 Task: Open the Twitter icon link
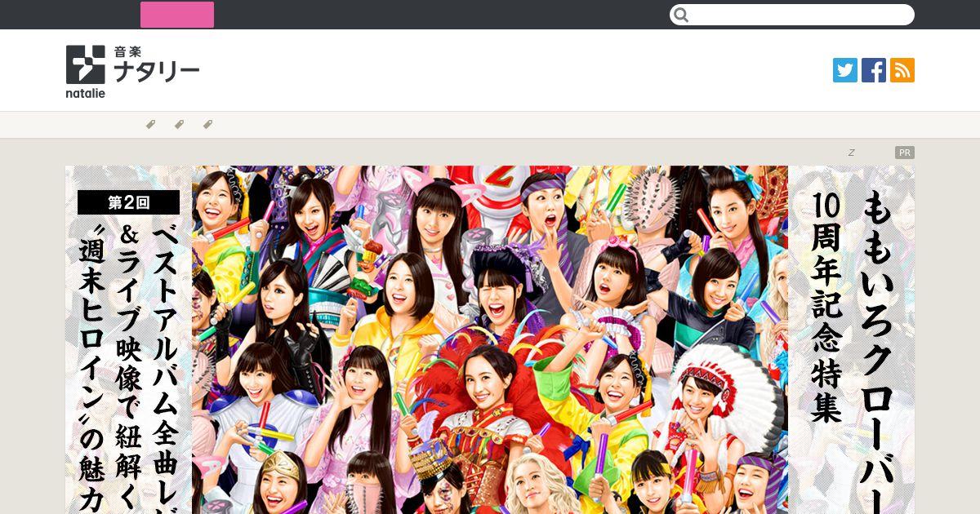tap(845, 70)
